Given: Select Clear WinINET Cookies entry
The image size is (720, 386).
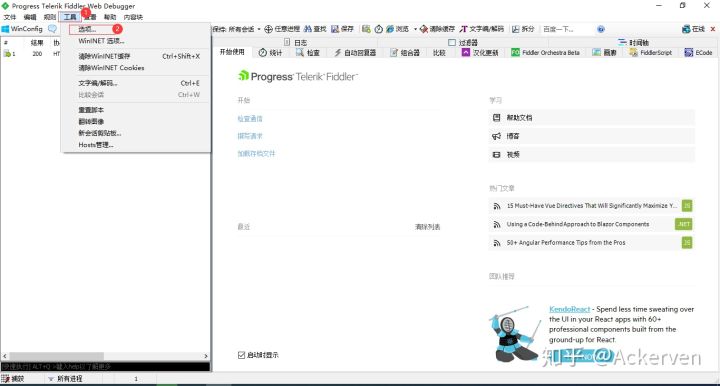Looking at the screenshot, I should point(135,67).
